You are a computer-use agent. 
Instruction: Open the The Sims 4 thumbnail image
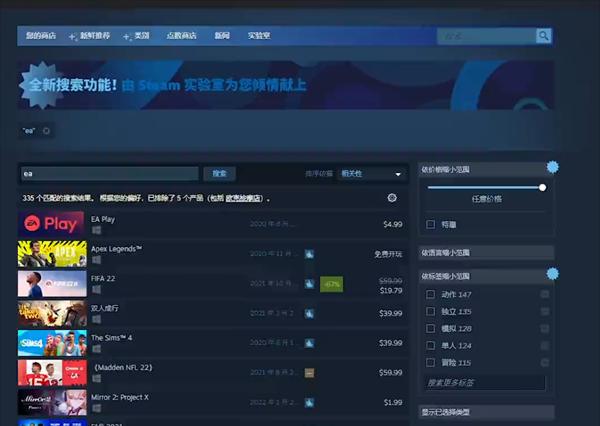(52, 343)
